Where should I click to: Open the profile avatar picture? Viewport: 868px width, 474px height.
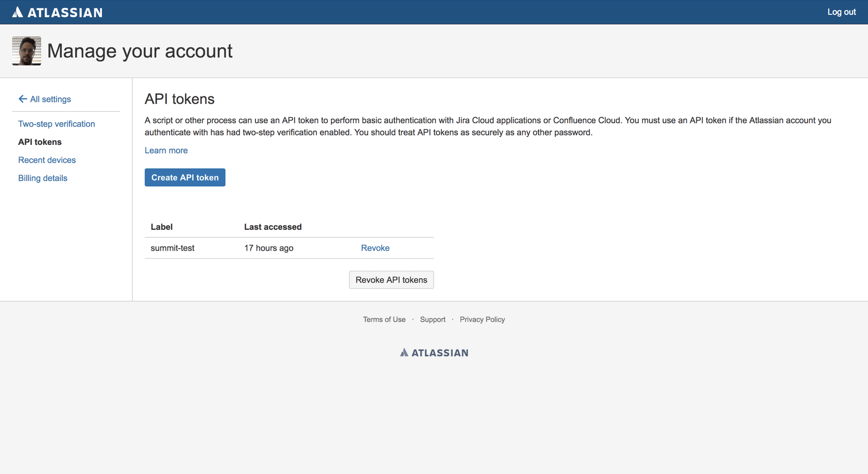click(26, 50)
